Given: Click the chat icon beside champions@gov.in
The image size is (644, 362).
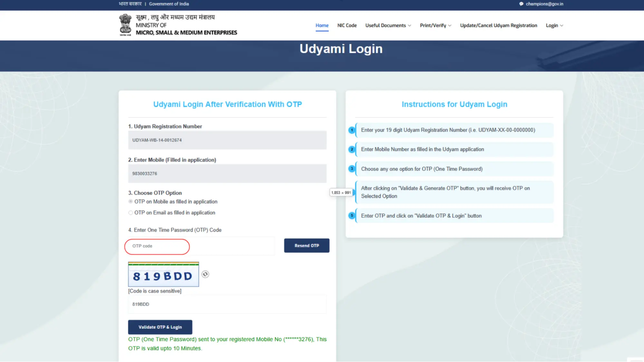Looking at the screenshot, I should pos(521,4).
